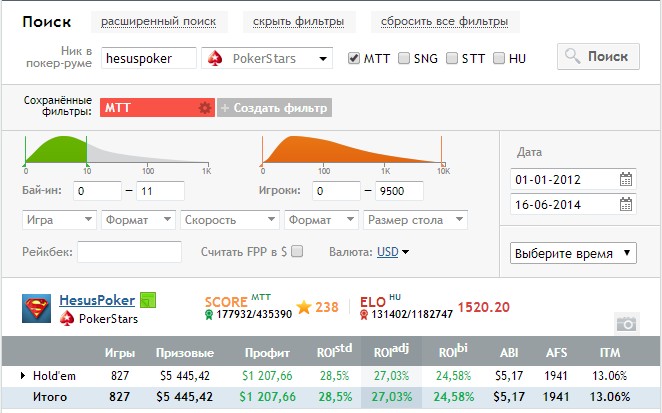
Task: Click 'сбросить все фильтры' link
Action: pos(439,22)
